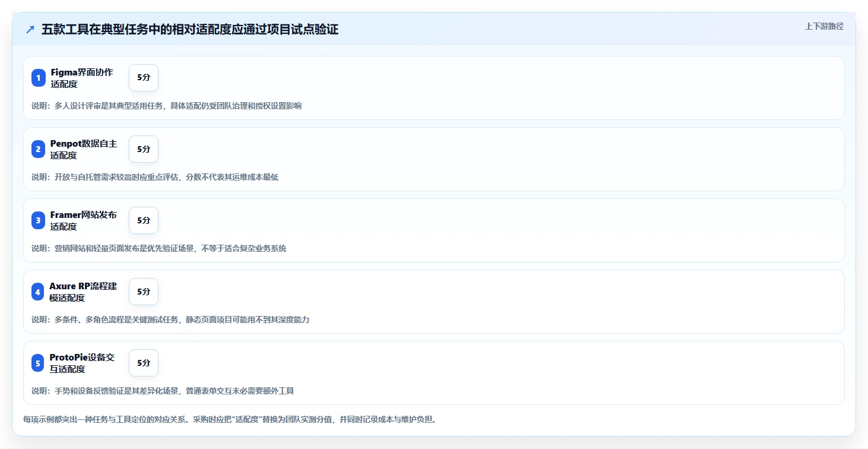Screen dimensions: 868x449
Task: Click number badge 3 for Framer
Action: coord(39,220)
